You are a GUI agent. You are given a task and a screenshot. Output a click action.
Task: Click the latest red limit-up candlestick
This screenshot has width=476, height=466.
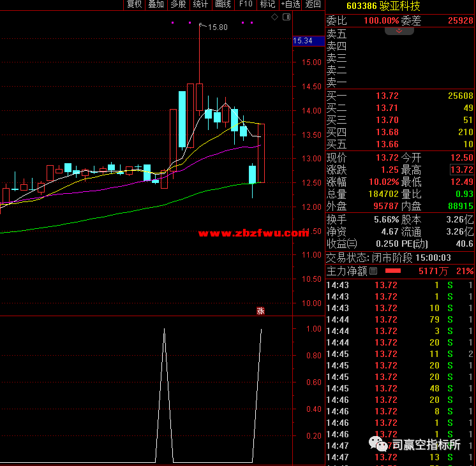pyautogui.click(x=261, y=153)
